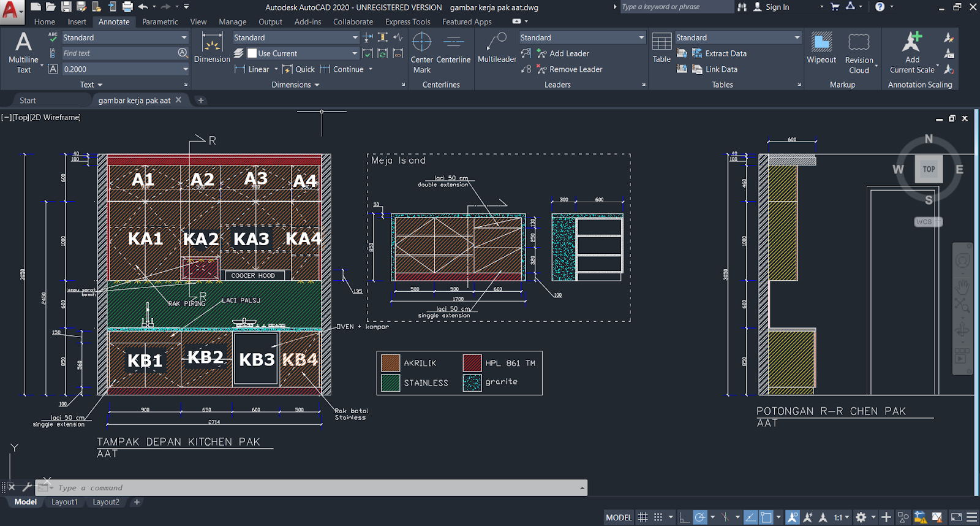Toggle the drawing grid display in status bar
980x526 pixels.
tap(643, 517)
